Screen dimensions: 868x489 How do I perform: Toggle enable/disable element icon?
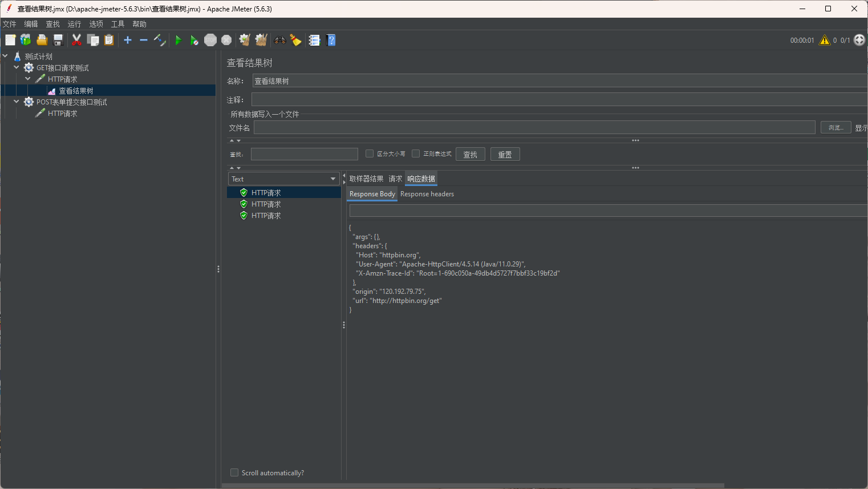point(160,40)
